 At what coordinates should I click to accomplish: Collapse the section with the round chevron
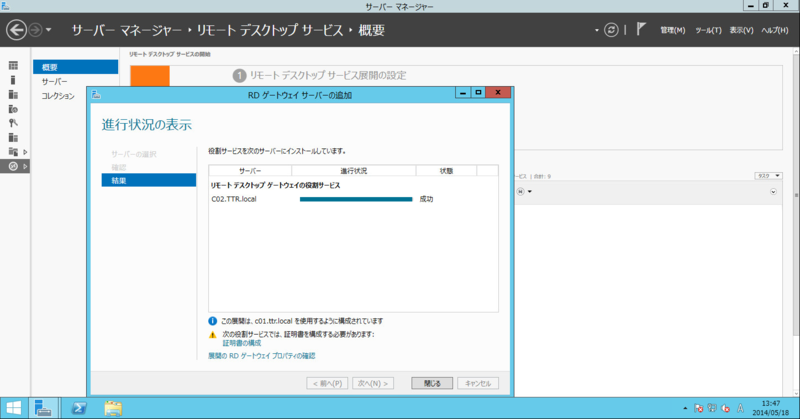(x=773, y=192)
